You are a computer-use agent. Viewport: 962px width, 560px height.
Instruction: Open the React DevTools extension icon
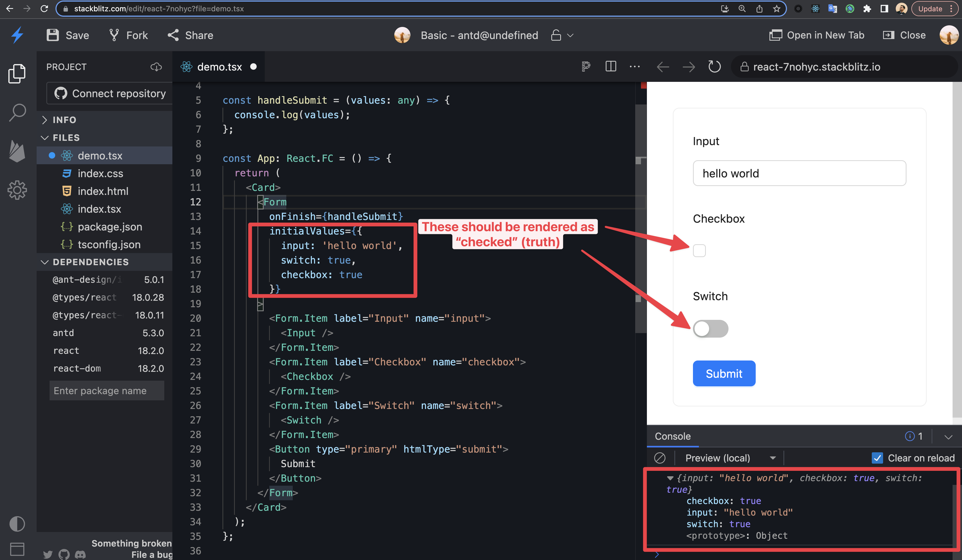coord(815,8)
